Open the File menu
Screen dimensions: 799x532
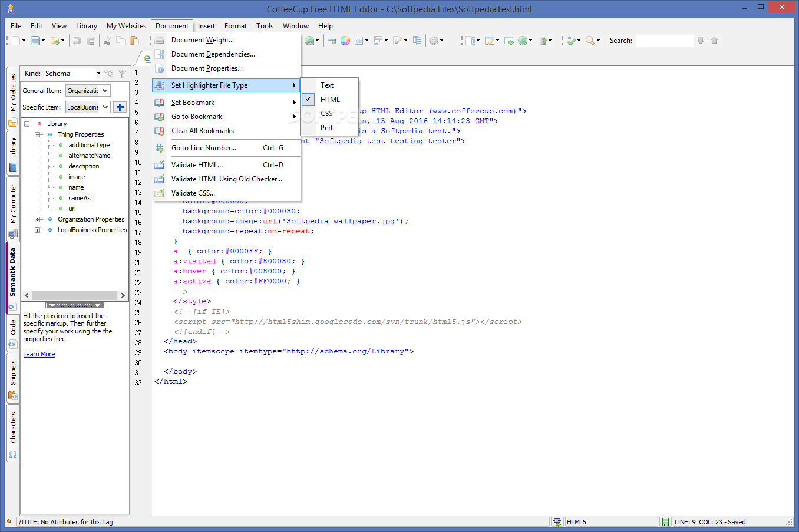coord(16,26)
